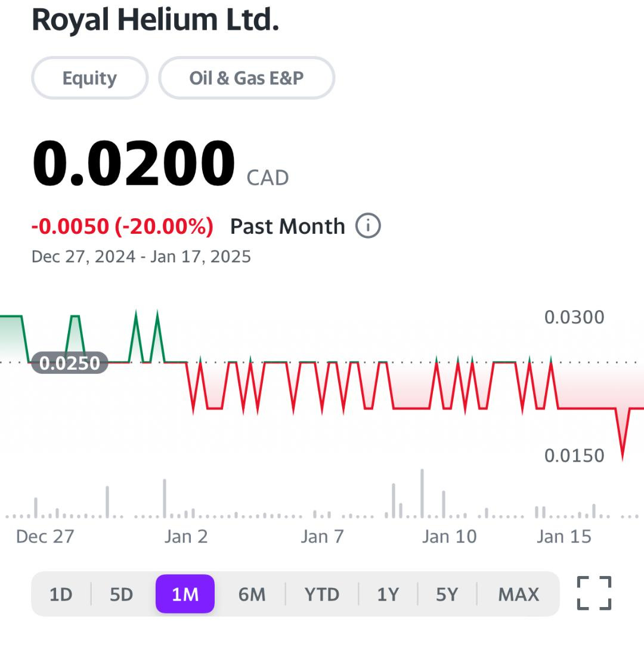Click the Dec 27, 2024 - Jan 17, 2025 date range

[x=141, y=256]
